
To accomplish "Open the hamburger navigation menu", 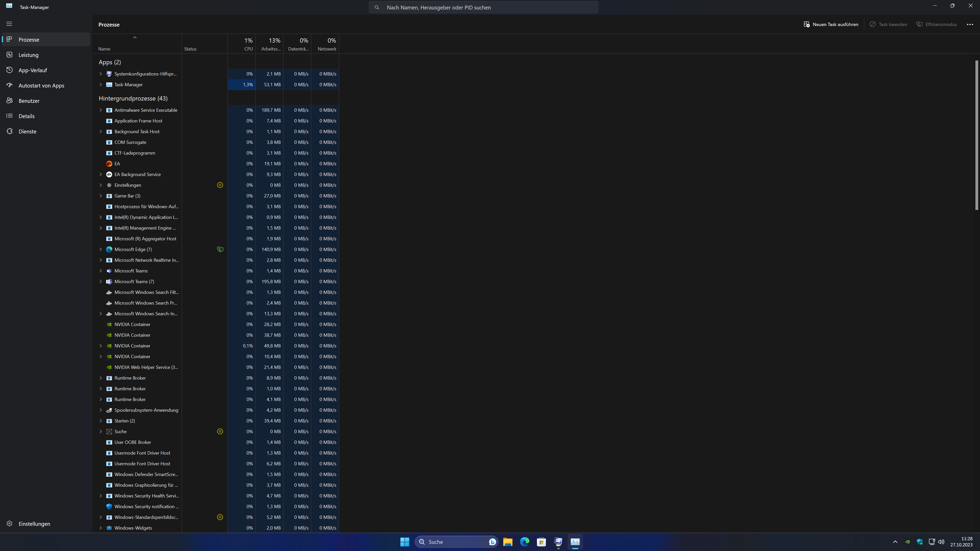I will point(9,23).
